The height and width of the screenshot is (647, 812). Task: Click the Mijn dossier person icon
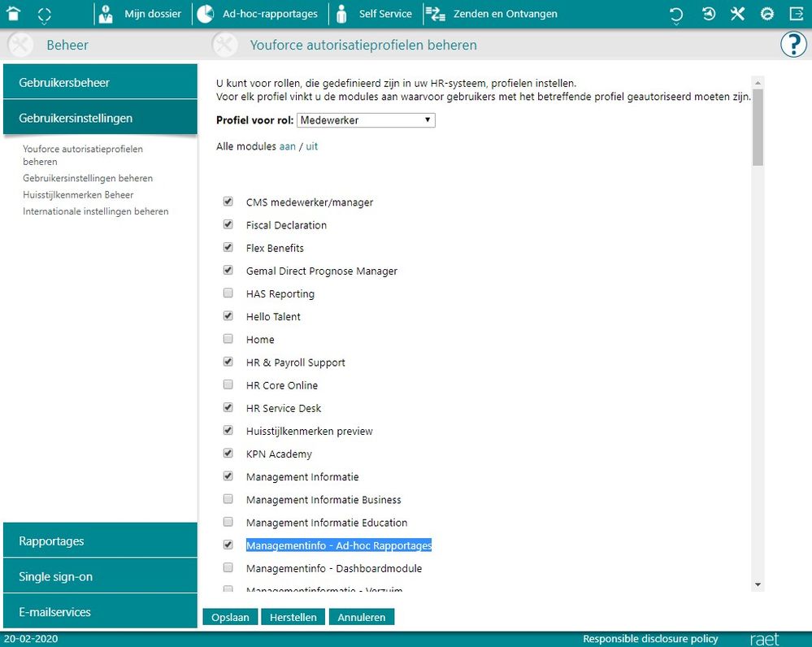[x=106, y=14]
